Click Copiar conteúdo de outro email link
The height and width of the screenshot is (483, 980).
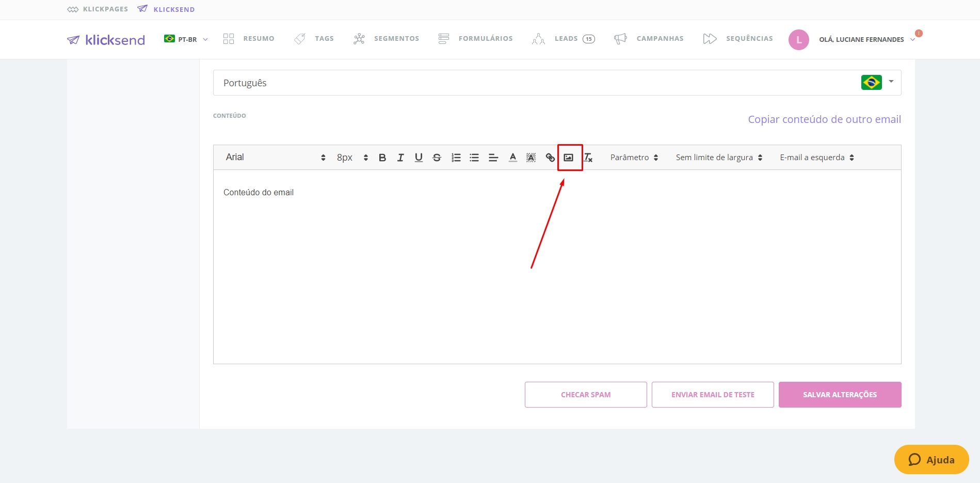pos(825,119)
